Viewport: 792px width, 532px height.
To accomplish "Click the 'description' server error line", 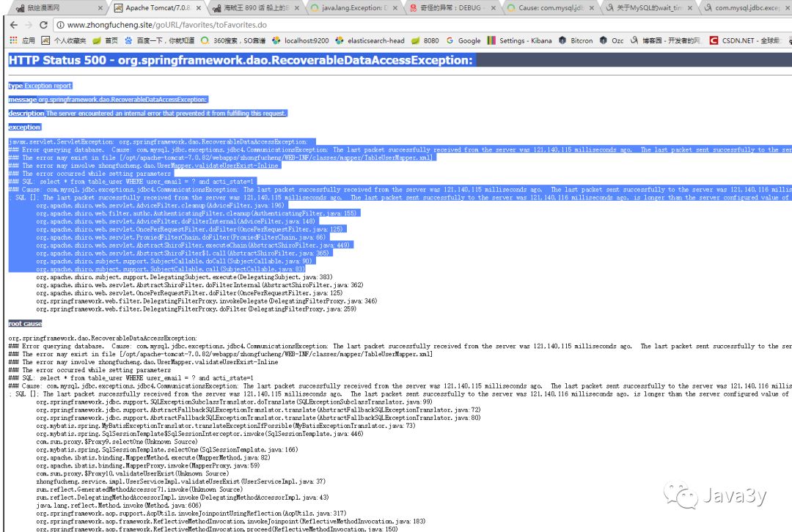I will tap(147, 113).
